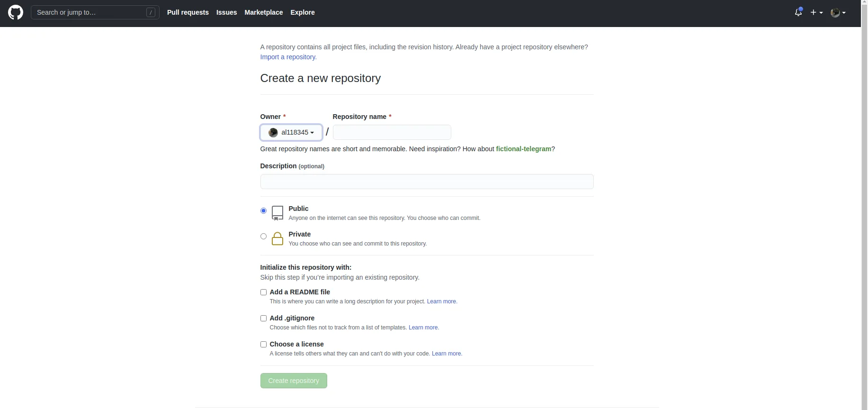The height and width of the screenshot is (410, 868).
Task: Click the Description input field
Action: pos(427,182)
